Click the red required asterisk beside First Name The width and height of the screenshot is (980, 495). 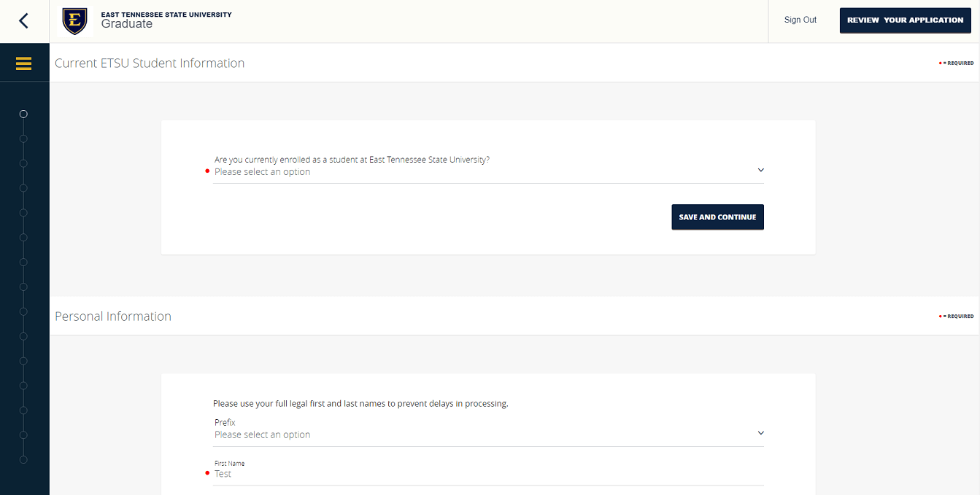point(207,473)
